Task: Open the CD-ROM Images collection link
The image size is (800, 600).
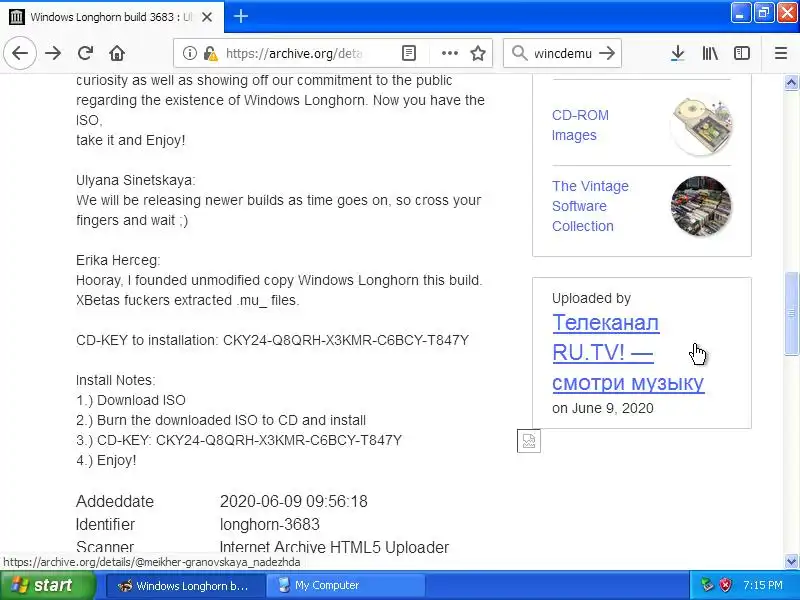Action: [x=580, y=125]
